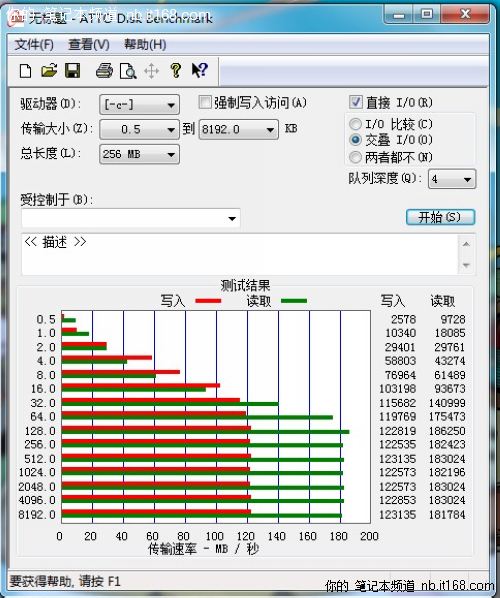The width and height of the screenshot is (500, 598).
Task: Open a saved benchmark file icon
Action: pyautogui.click(x=49, y=71)
